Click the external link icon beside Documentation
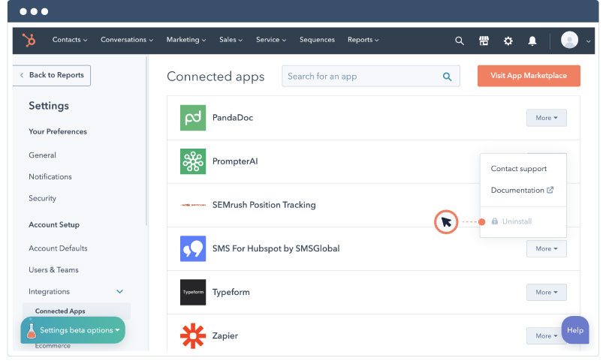 coord(550,190)
